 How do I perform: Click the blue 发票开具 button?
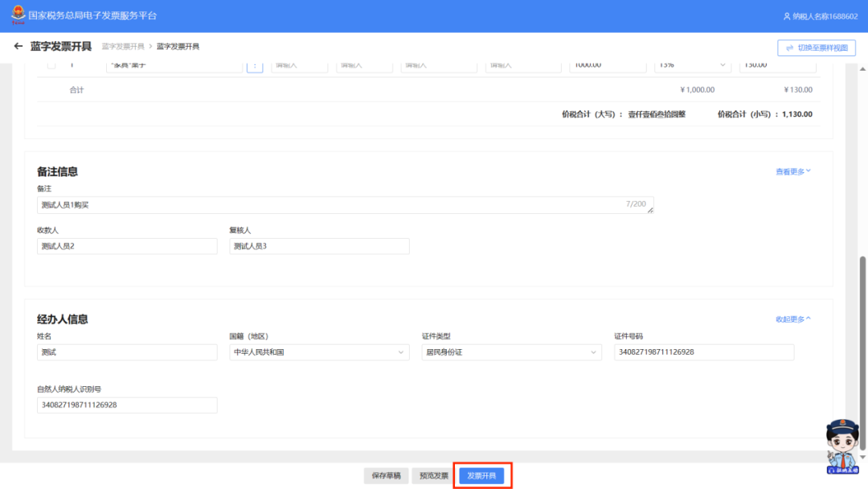(482, 476)
